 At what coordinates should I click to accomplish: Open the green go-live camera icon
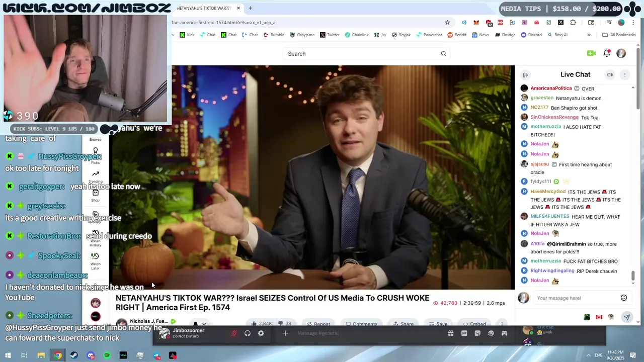[591, 53]
